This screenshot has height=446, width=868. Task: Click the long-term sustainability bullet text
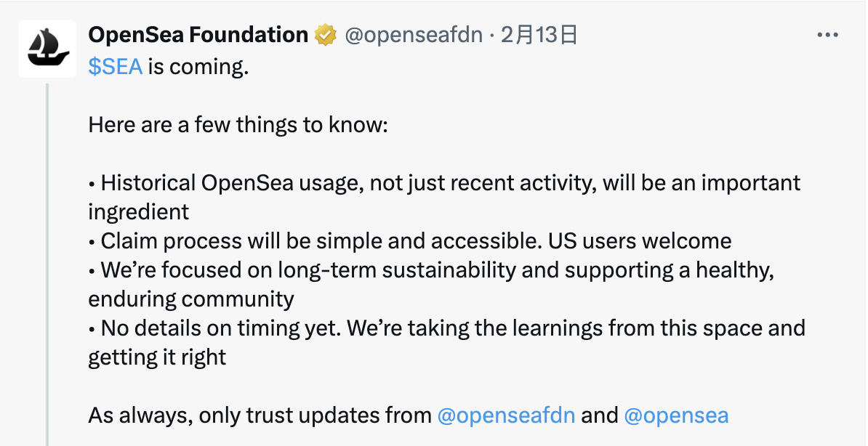431,285
